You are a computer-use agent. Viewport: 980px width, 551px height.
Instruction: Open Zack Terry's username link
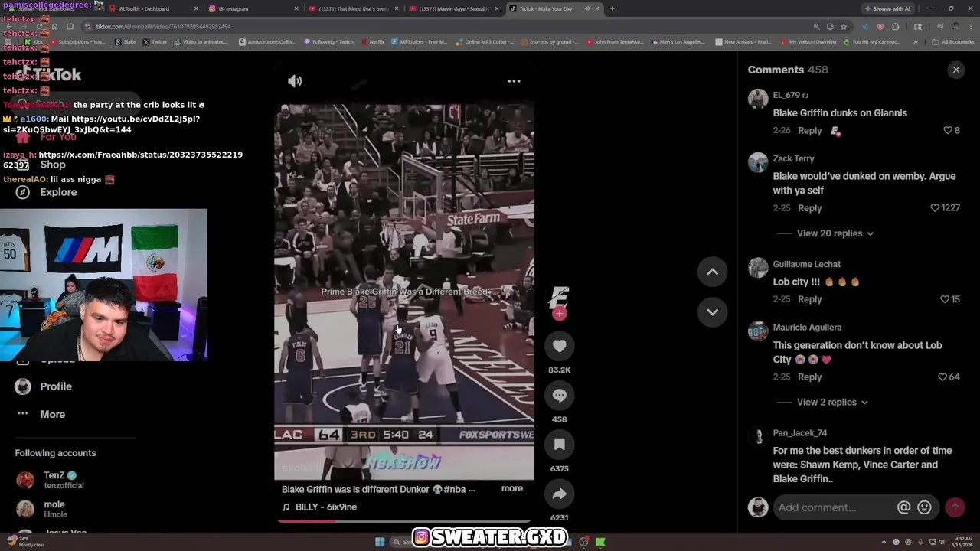coord(793,158)
